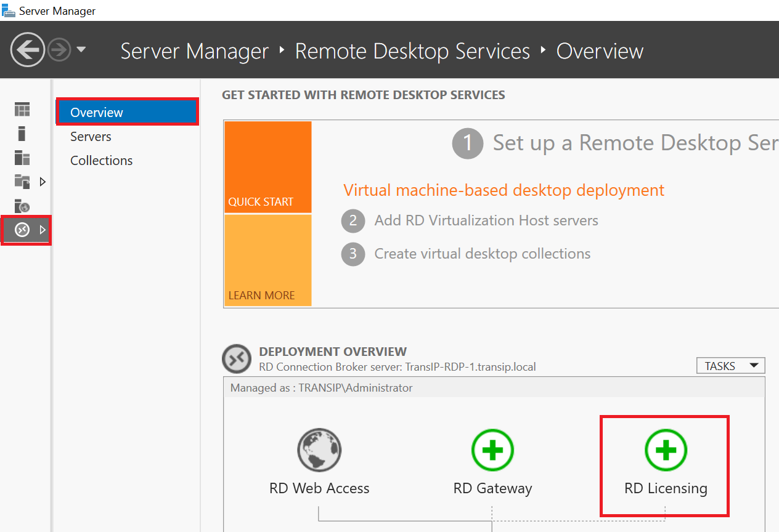Click the QUICK START tile
779x532 pixels.
268,167
